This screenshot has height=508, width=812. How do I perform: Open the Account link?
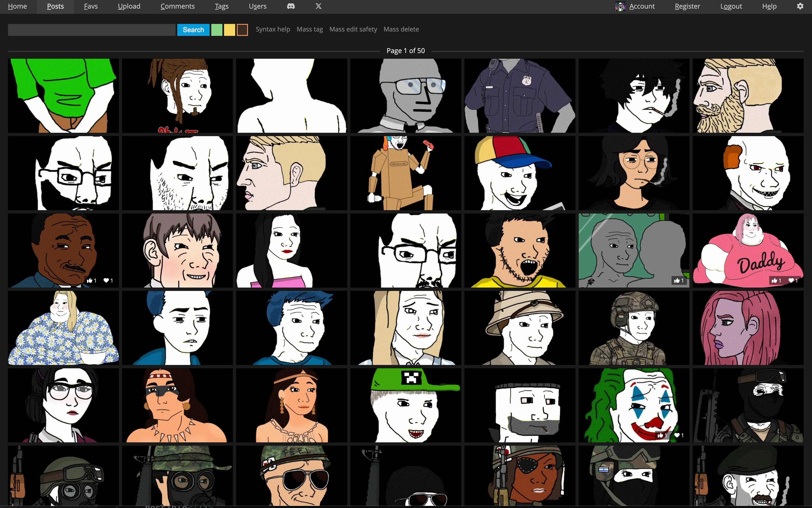pyautogui.click(x=641, y=6)
